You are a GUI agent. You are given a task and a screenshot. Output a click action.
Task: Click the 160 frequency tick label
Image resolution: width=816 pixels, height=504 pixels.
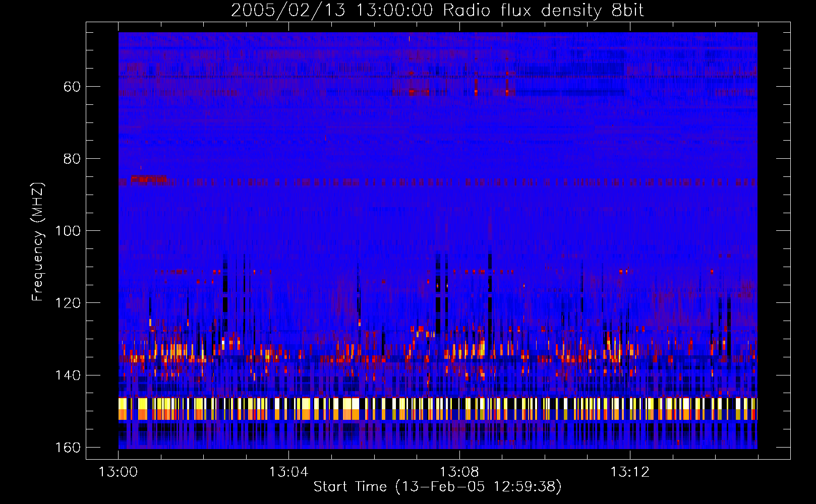click(x=68, y=448)
